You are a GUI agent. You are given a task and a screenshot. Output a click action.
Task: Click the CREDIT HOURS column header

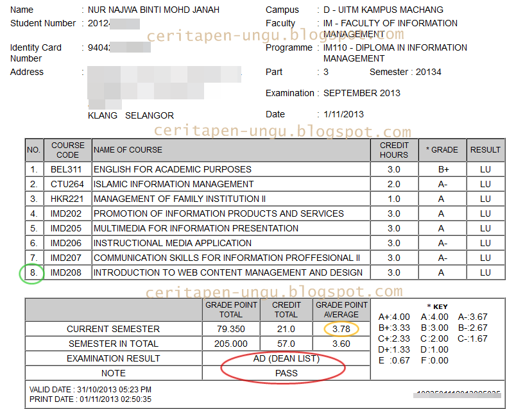click(x=393, y=150)
